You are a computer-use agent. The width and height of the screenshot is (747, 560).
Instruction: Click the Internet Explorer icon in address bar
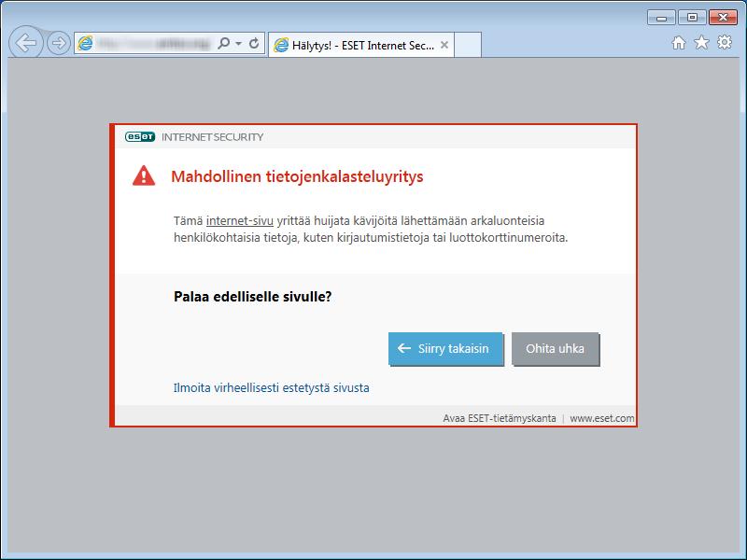point(85,43)
